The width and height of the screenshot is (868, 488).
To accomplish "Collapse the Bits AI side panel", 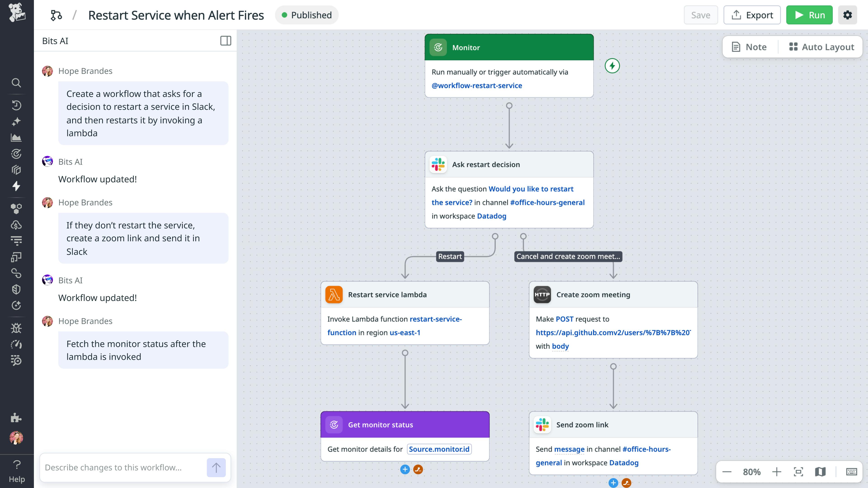I will click(225, 41).
